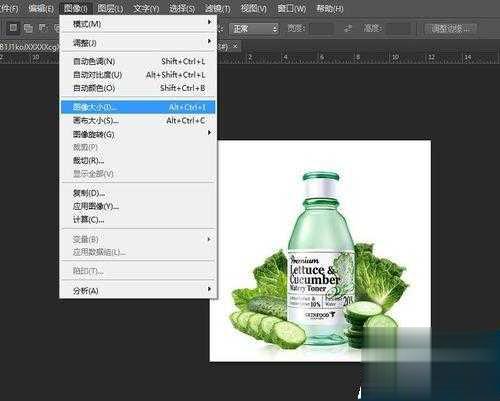The image size is (500, 401).
Task: Choose 自动颜色(O) from the menu
Action: click(x=138, y=88)
